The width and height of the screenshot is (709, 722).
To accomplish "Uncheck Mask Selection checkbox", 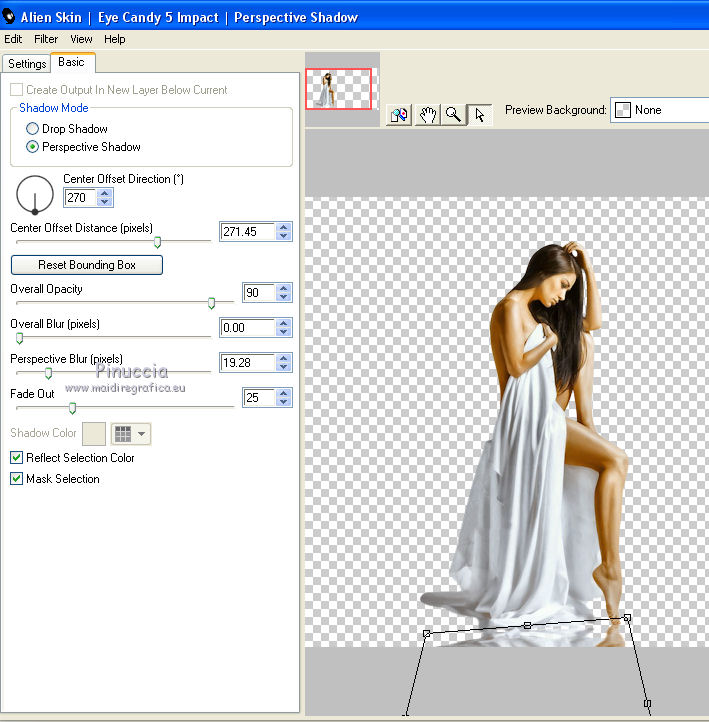I will click(17, 478).
